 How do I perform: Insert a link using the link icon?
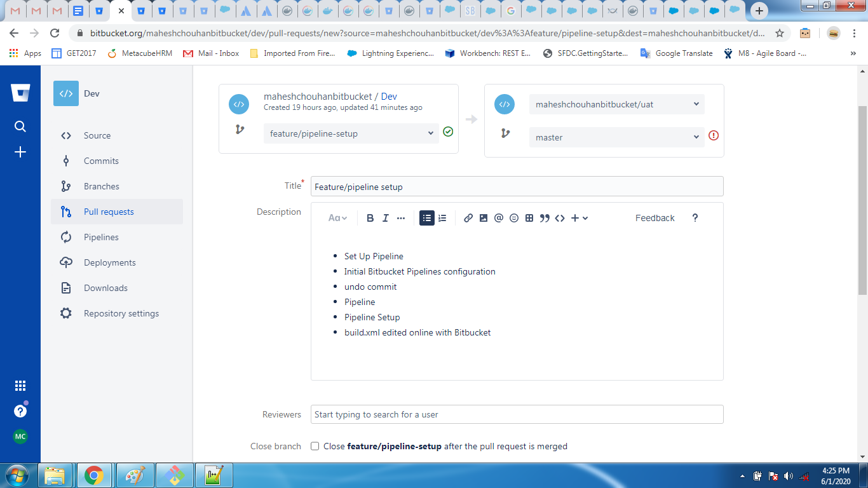coord(468,217)
